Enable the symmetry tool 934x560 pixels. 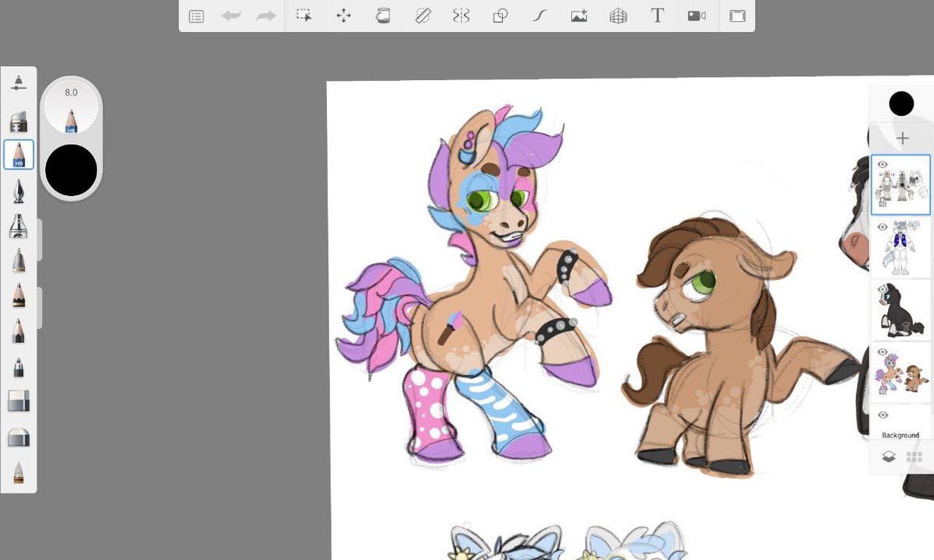[462, 16]
